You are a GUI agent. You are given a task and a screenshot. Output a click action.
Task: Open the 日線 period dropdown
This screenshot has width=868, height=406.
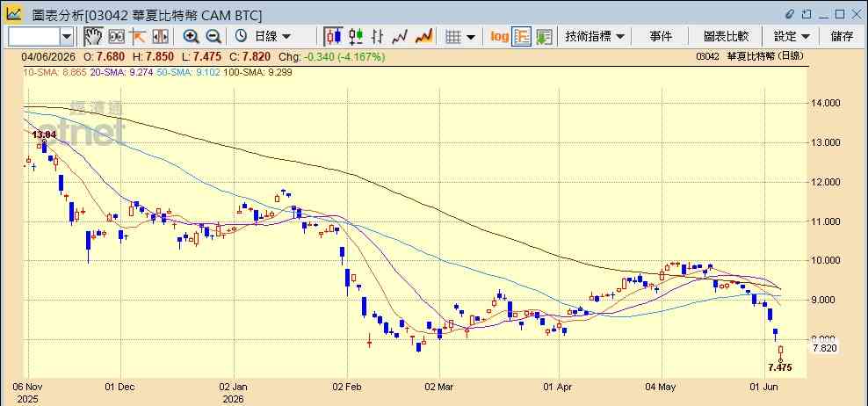coord(271,37)
